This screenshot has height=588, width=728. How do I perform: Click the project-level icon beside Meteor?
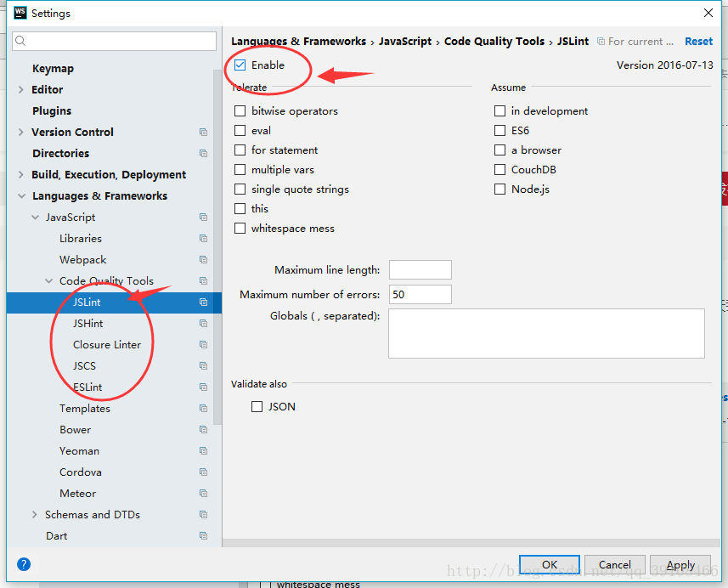click(203, 493)
